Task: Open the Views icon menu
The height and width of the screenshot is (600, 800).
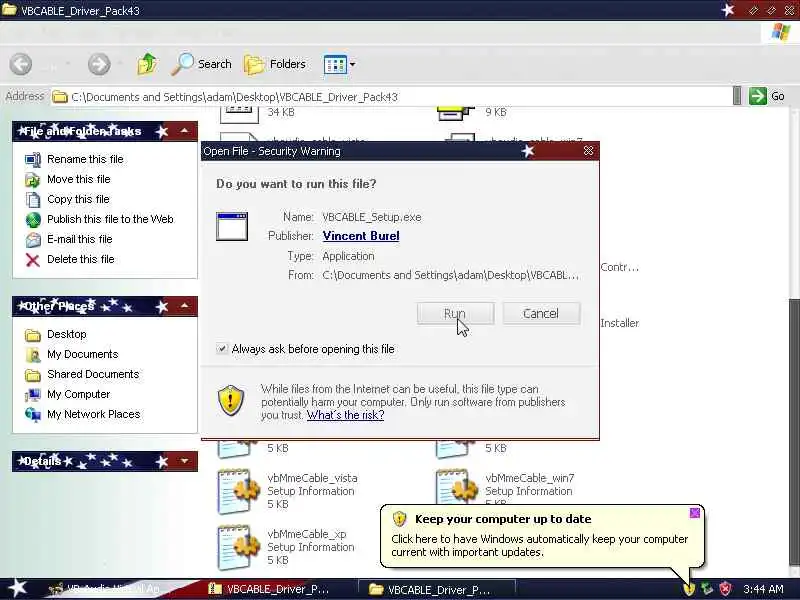Action: tap(335, 65)
